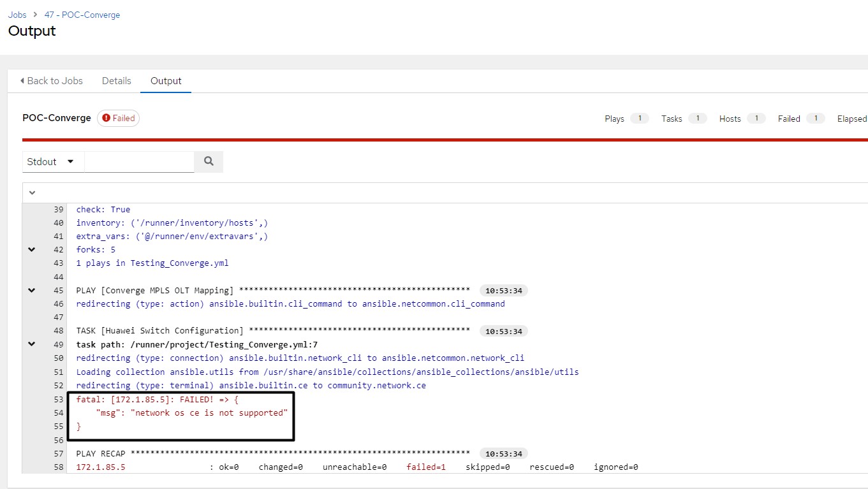
Task: Click the Hosts count badge
Action: [756, 119]
